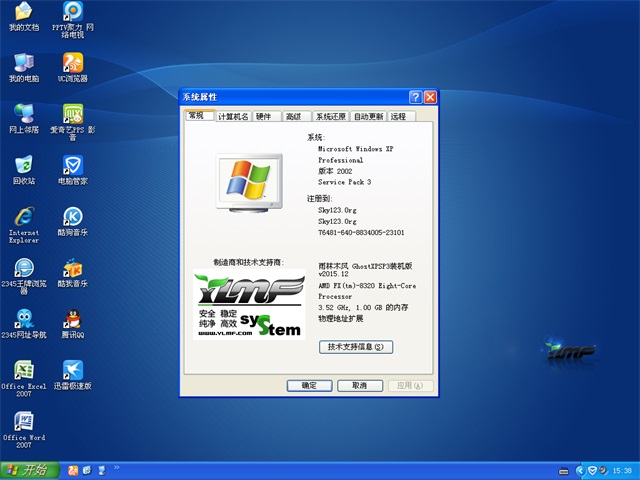Switch to the 硬件 tab
Viewport: 640px width, 480px height.
tap(263, 117)
